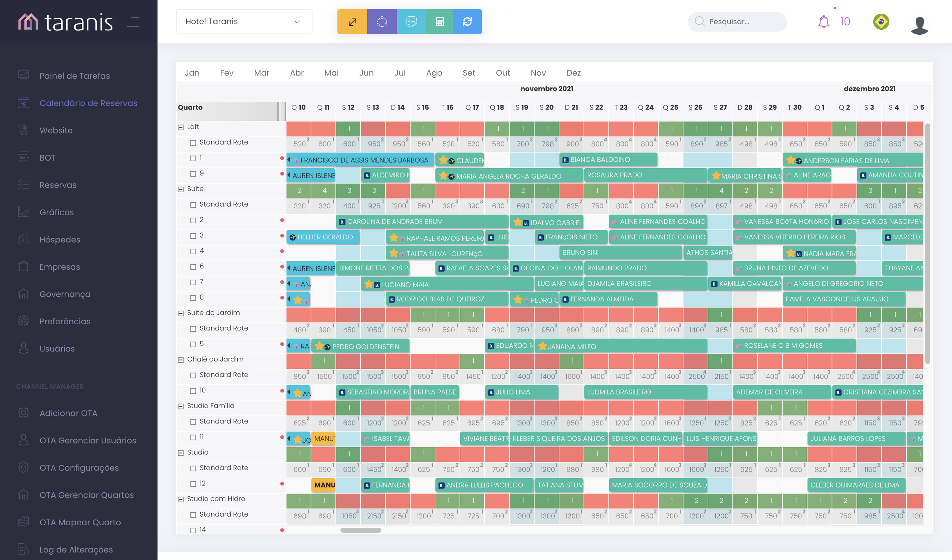Click the yellow expand fullscreen icon
The height and width of the screenshot is (560, 952).
point(352,22)
